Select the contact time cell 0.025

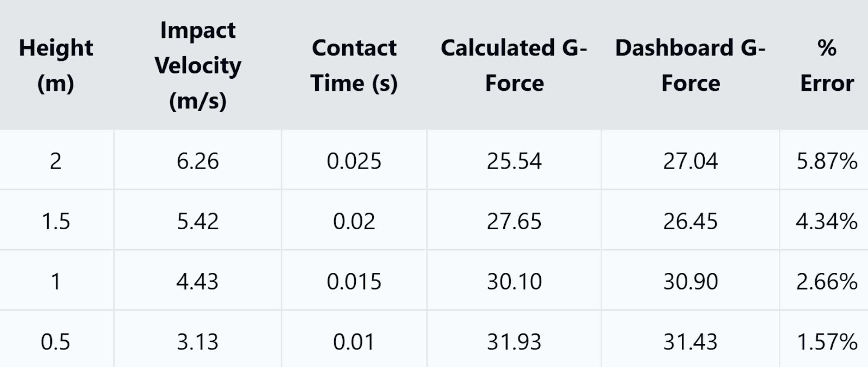tap(354, 161)
